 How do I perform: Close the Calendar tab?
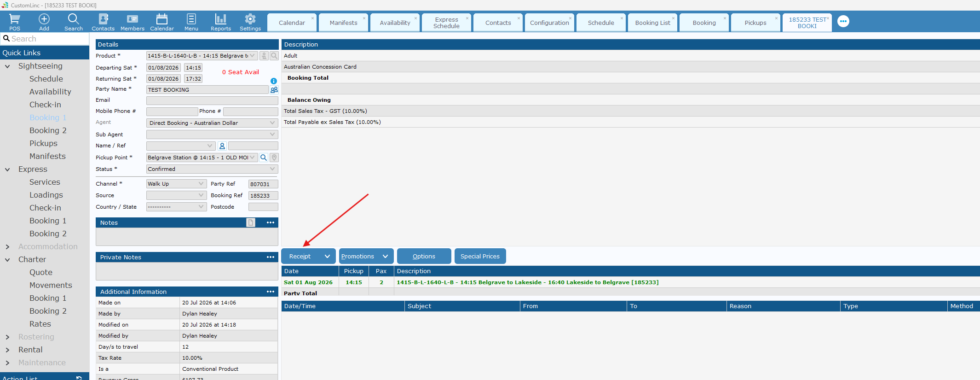coord(312,18)
